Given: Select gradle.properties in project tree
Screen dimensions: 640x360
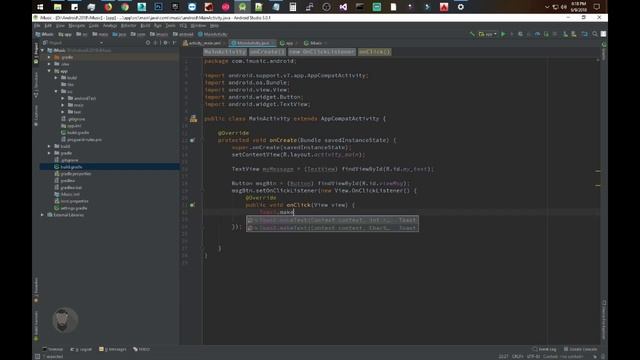Looking at the screenshot, I should tap(73, 174).
